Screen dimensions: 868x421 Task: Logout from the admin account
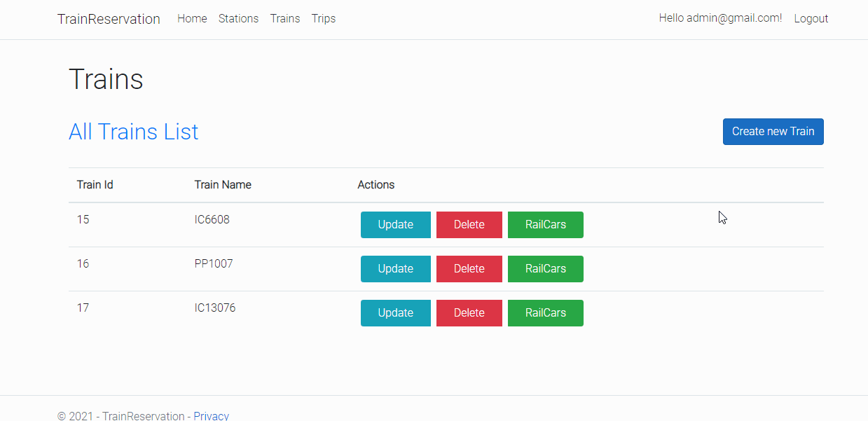811,18
